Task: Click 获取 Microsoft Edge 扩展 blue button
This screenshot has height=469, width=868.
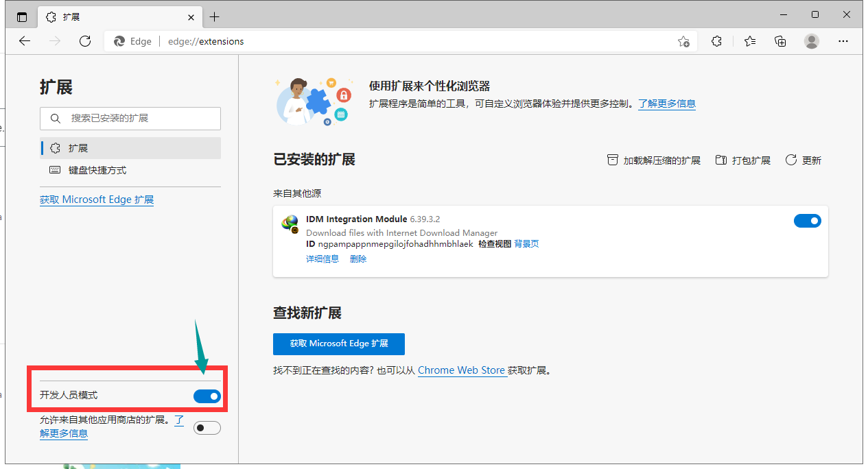Action: (x=338, y=344)
